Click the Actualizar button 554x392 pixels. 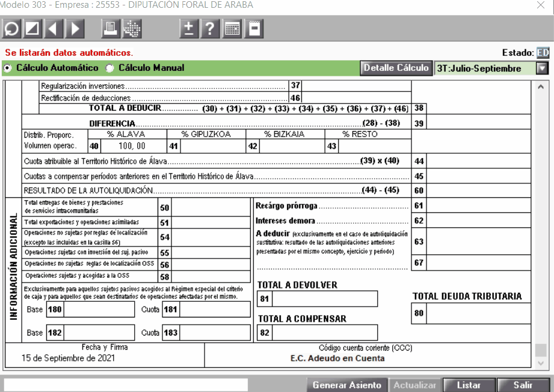click(x=414, y=385)
